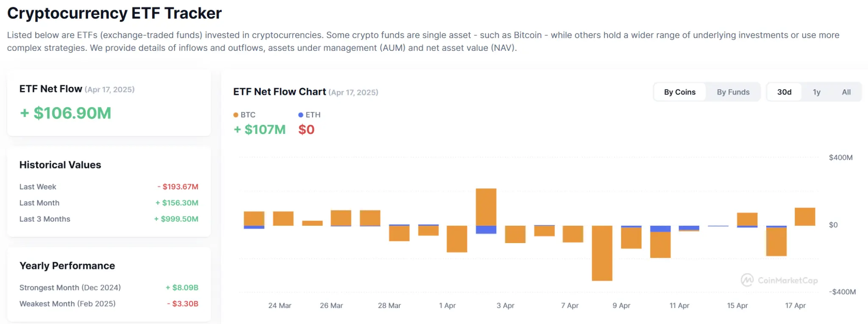This screenshot has width=868, height=324.
Task: Select the 30d time range
Action: click(x=784, y=92)
